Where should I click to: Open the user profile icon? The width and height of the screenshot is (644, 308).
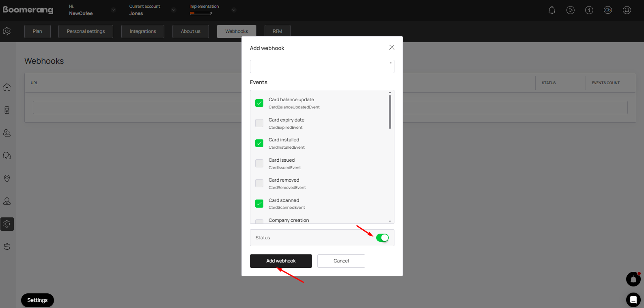(x=627, y=10)
